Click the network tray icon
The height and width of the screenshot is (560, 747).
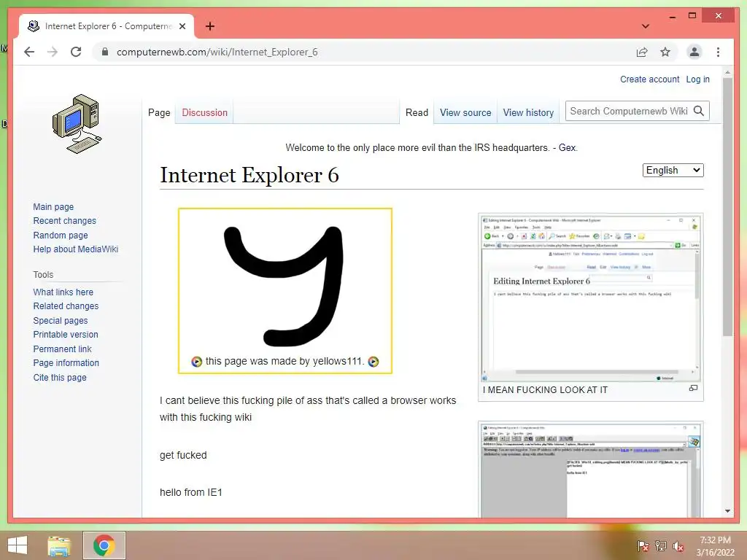(660, 546)
